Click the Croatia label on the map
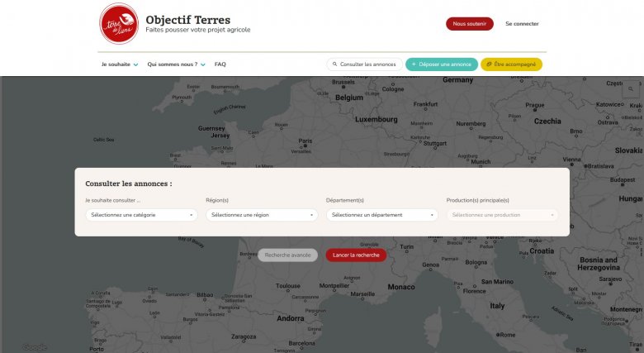 (542, 251)
